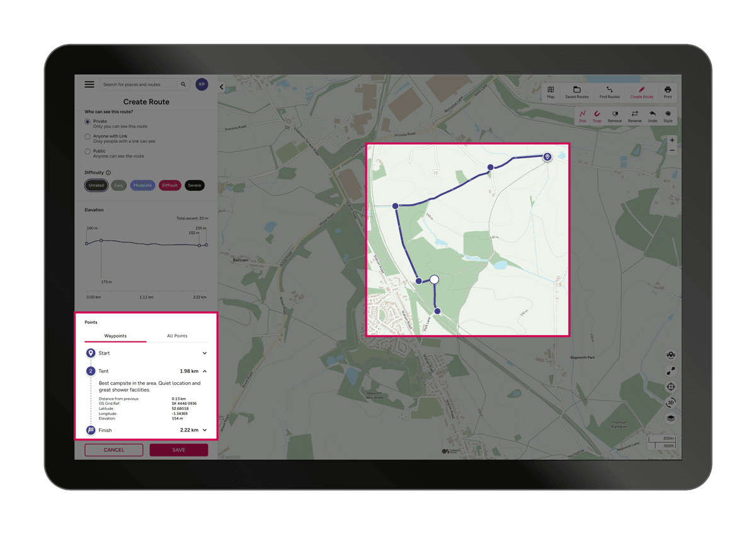Click the end marker on the elevation profile
Image resolution: width=756 pixels, height=534 pixels.
click(x=206, y=244)
